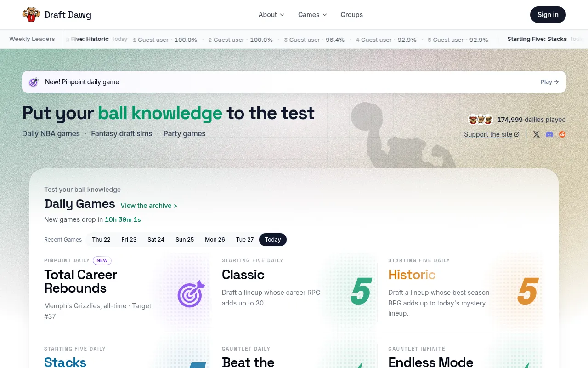The width and height of the screenshot is (588, 368).
Task: Click the Sign in button
Action: (548, 15)
